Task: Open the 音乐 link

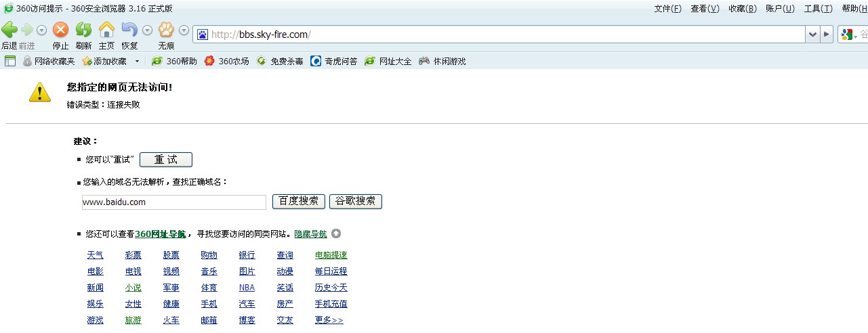Action: point(209,271)
